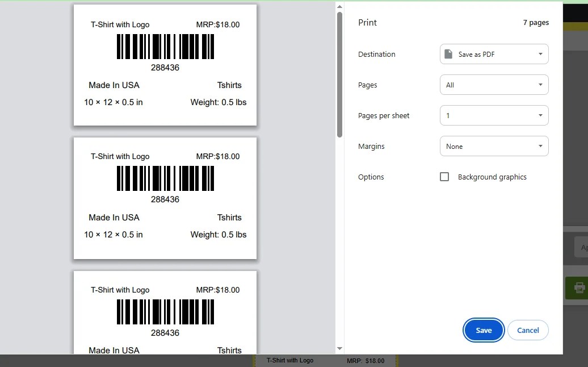Click the '7 pages' count text
Image resolution: width=588 pixels, height=367 pixels.
click(536, 23)
